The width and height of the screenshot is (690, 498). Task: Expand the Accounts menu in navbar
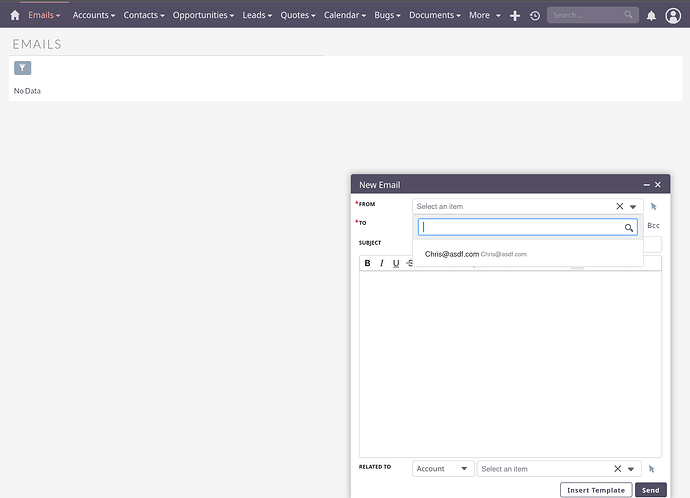(x=93, y=15)
